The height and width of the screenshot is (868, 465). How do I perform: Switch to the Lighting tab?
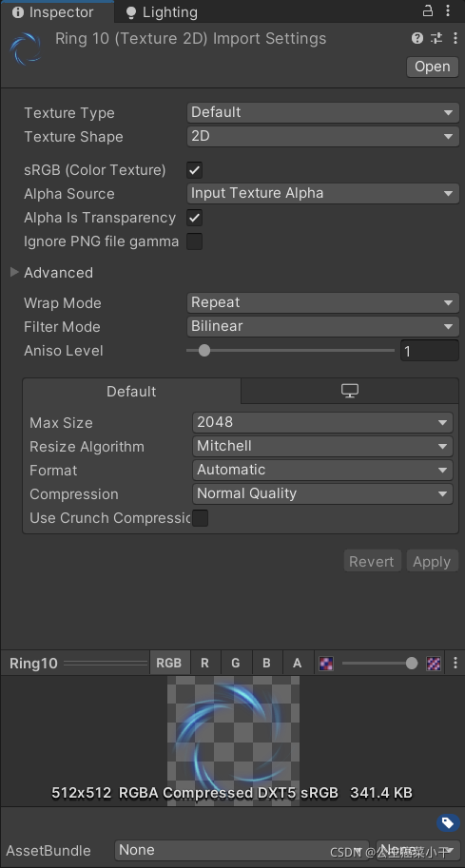[162, 12]
